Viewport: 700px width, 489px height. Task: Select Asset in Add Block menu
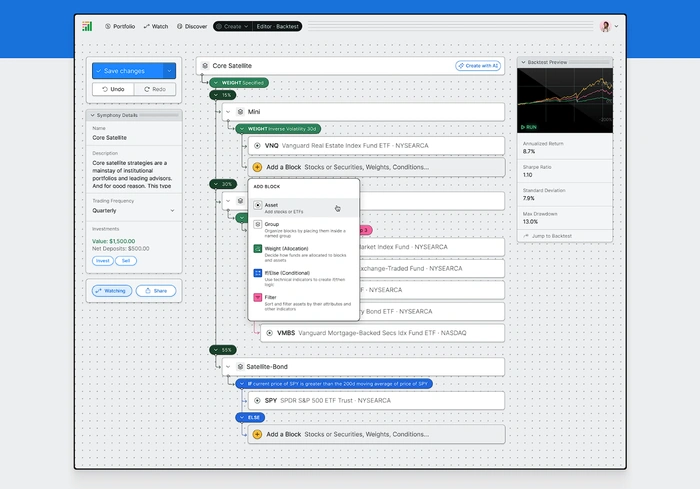(x=304, y=208)
